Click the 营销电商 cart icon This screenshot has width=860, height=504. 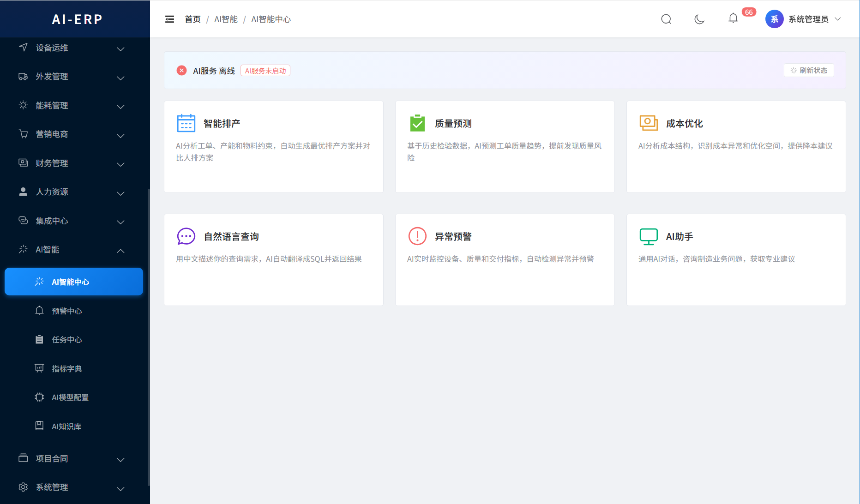tap(23, 134)
